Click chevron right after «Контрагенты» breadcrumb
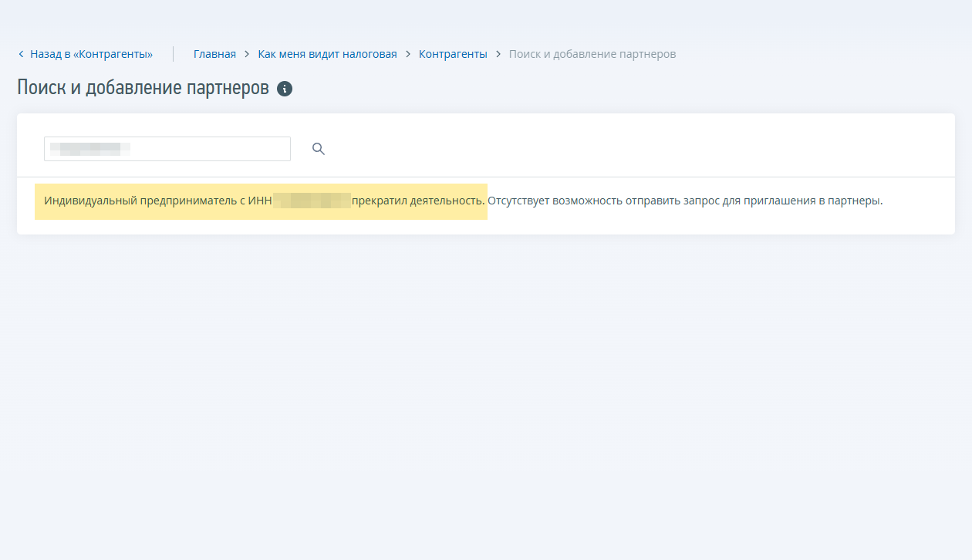This screenshot has height=560, width=972. click(498, 54)
